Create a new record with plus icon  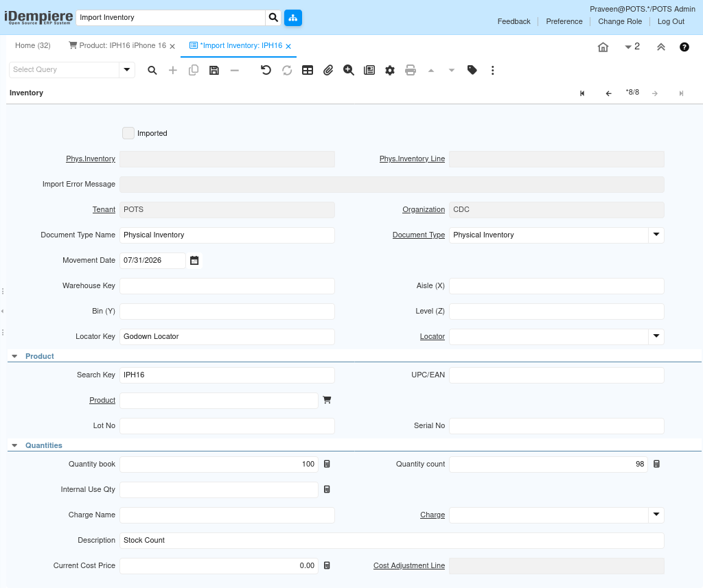point(172,70)
